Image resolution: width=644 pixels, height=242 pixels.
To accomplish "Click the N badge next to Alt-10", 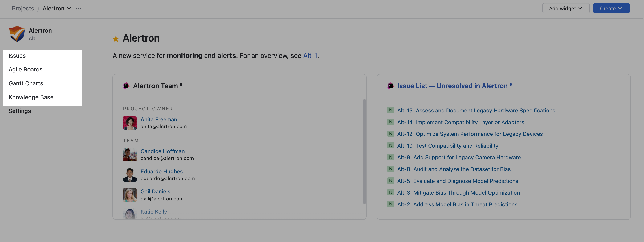I will pyautogui.click(x=390, y=146).
